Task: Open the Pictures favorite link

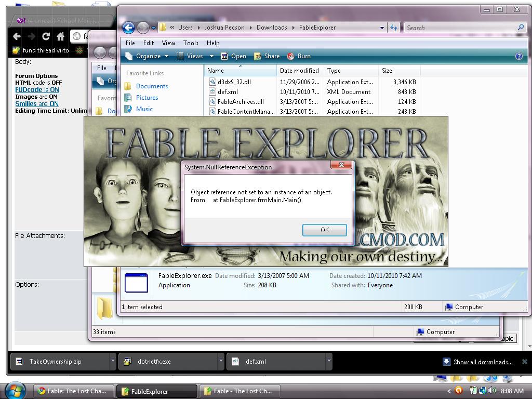Action: (147, 98)
